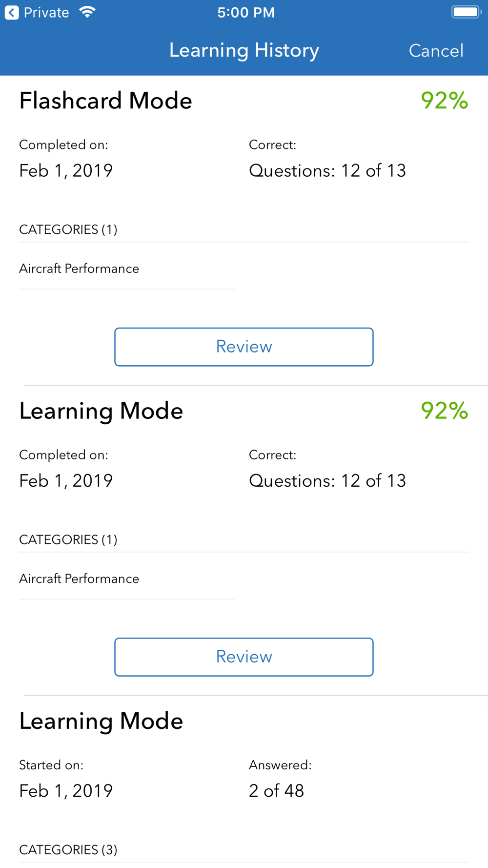The height and width of the screenshot is (868, 488).
Task: Tap the battery indicator icon
Action: click(466, 12)
